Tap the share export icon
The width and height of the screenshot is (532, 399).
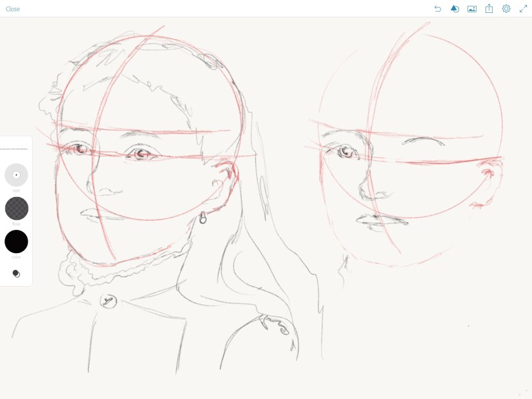coord(489,9)
